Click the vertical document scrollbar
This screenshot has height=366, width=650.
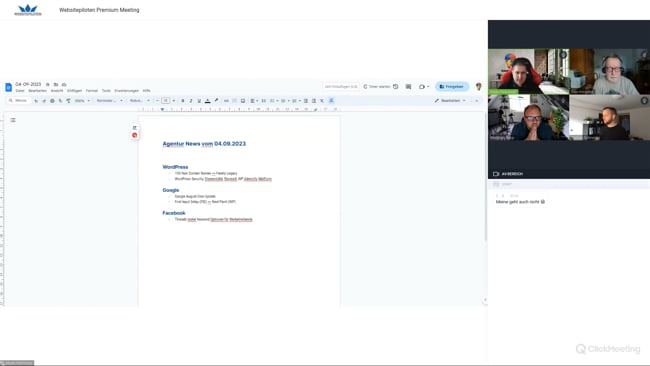(485, 178)
